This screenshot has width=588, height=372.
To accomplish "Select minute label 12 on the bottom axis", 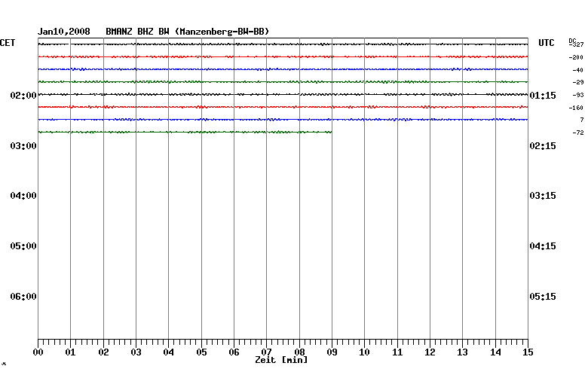I will coord(430,352).
